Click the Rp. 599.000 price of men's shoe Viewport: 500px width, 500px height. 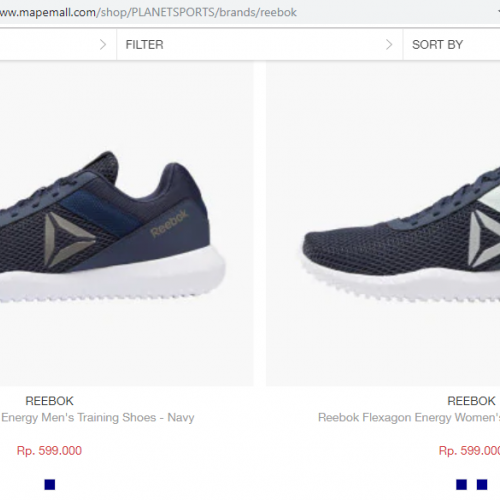click(49, 451)
